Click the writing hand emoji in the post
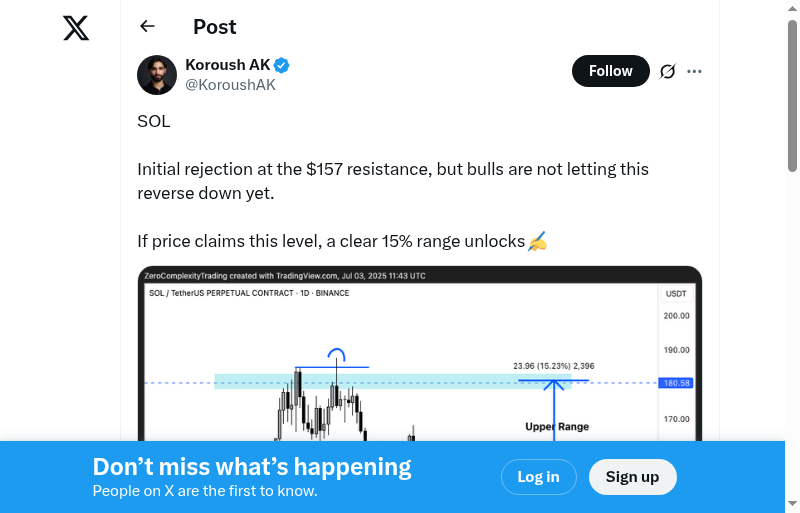Screen dimensions: 800x513 click(x=537, y=241)
